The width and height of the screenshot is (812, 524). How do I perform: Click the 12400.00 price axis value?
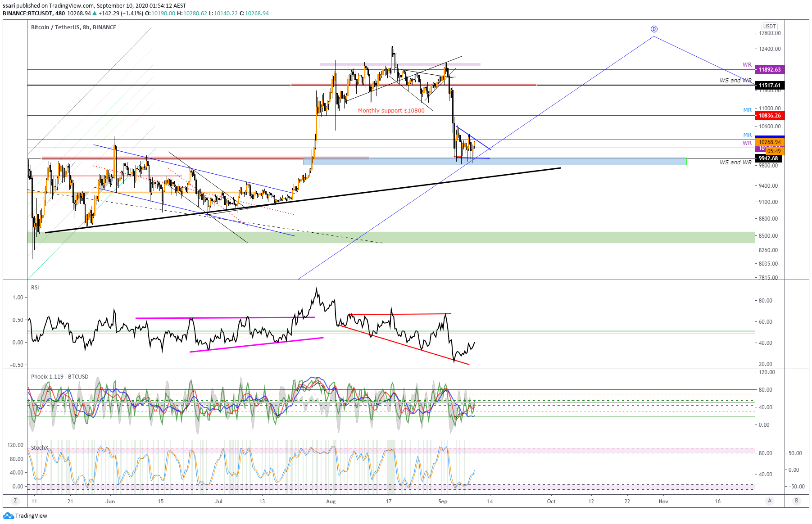770,49
